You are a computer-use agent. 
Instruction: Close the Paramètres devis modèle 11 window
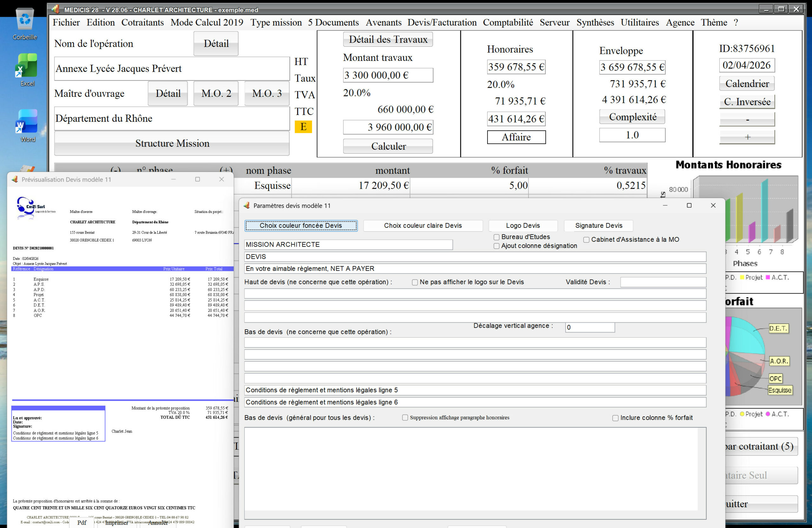coord(713,206)
